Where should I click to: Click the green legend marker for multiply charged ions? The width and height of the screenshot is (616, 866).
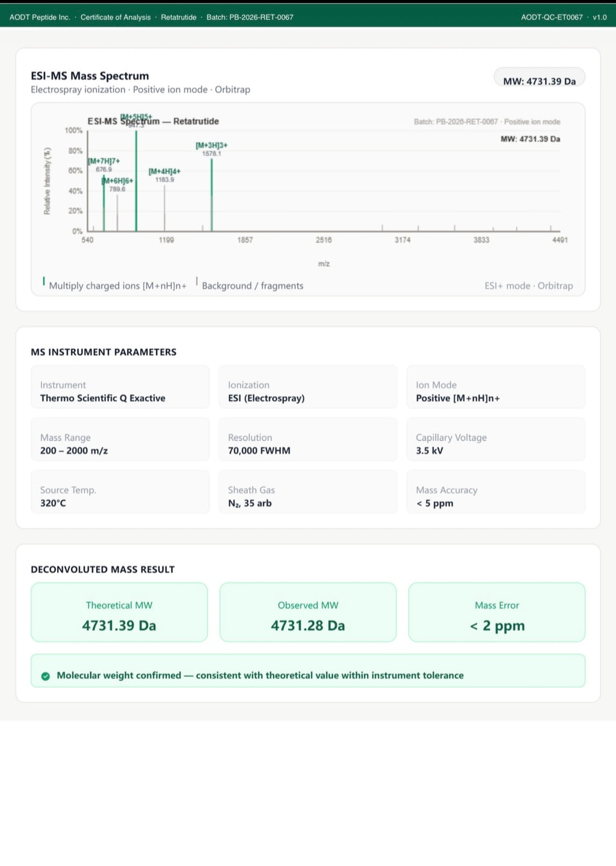pyautogui.click(x=44, y=281)
